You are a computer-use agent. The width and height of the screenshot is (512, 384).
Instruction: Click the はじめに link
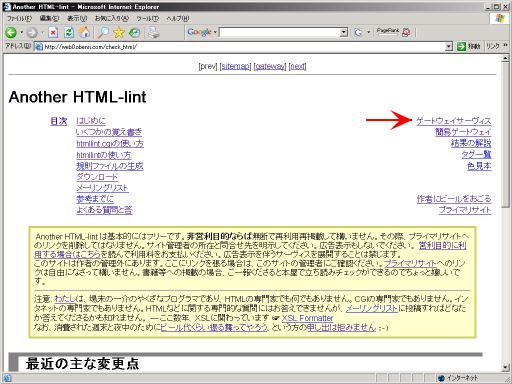[91, 121]
